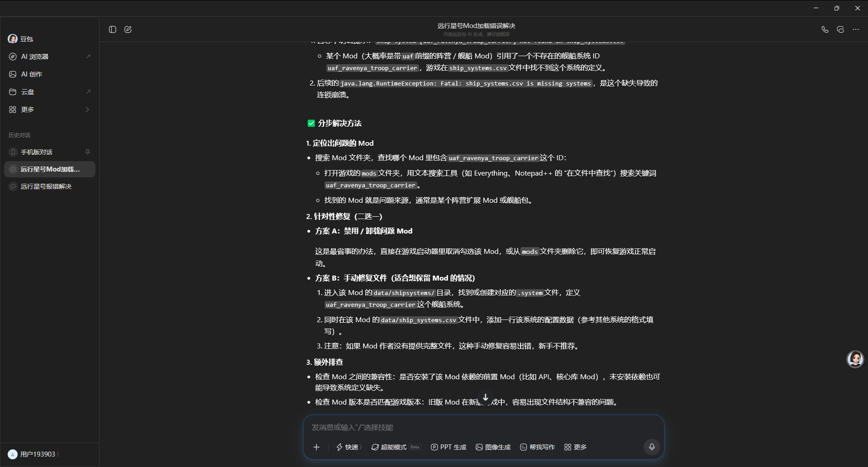Click the microphone voice input button
868x467 pixels.
point(652,447)
